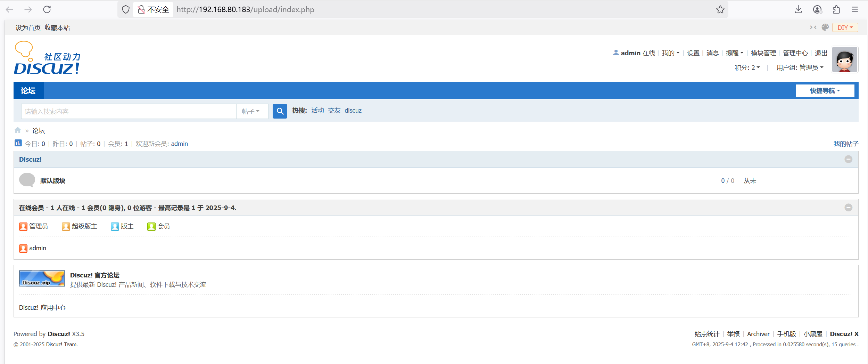
Task: Click the Discuz! X footer link
Action: (x=844, y=334)
